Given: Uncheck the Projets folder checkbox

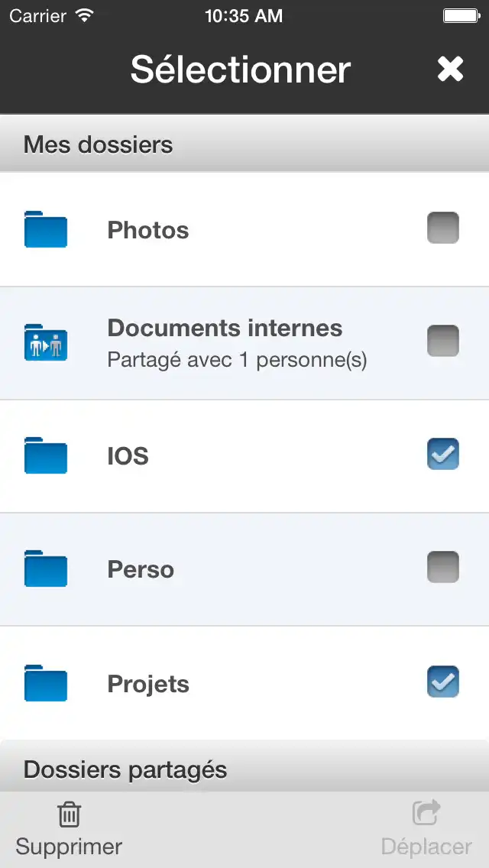Looking at the screenshot, I should pyautogui.click(x=443, y=682).
